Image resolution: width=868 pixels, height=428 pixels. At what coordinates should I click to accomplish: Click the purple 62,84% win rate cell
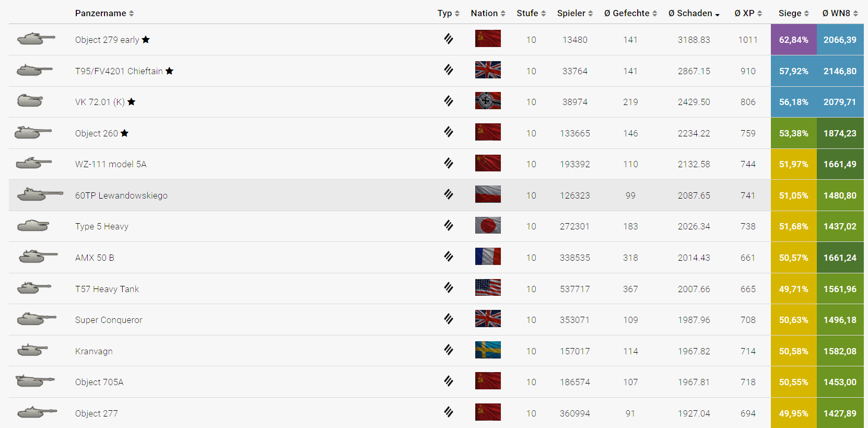pos(794,40)
